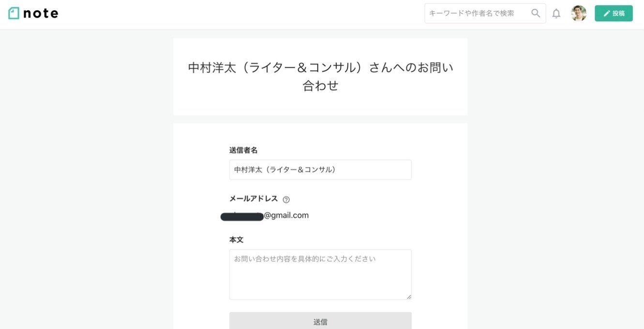The width and height of the screenshot is (644, 329).
Task: Open the help tooltip icon beside メールアドレス
Action: (x=286, y=199)
